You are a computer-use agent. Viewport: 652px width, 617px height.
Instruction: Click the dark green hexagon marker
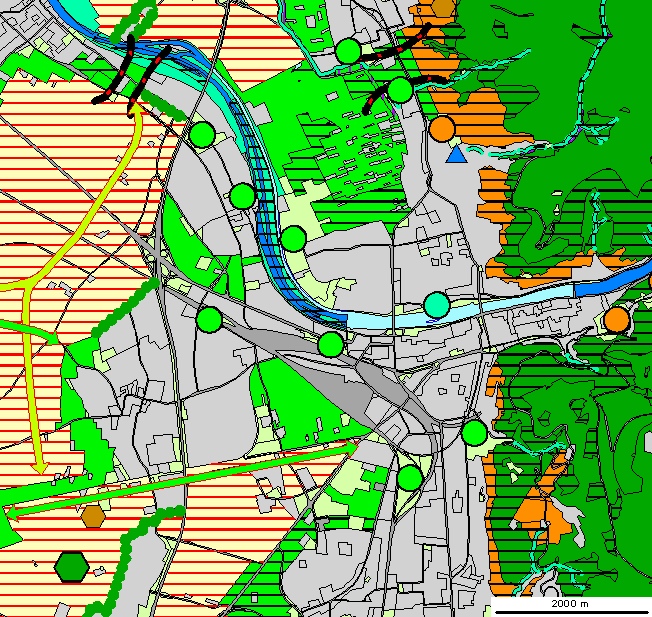(x=72, y=567)
